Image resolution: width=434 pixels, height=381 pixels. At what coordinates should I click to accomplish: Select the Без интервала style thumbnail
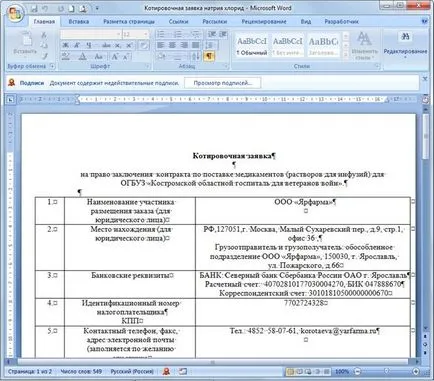(288, 46)
